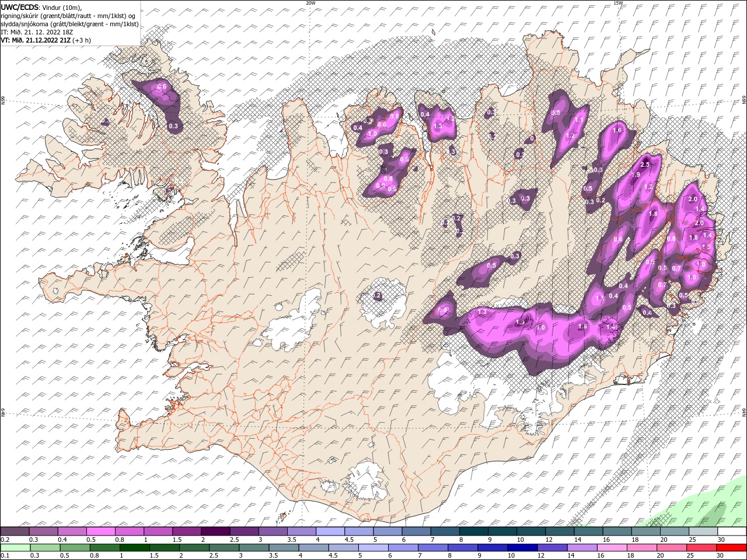Click the slydda/snjókoma legend description line
747x560 pixels.
pyautogui.click(x=69, y=24)
